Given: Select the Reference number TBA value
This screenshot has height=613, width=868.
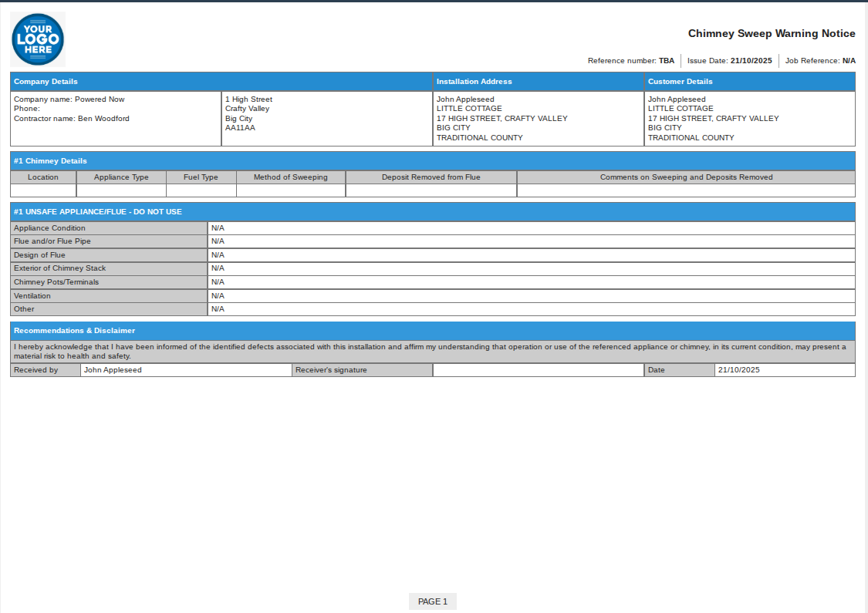Looking at the screenshot, I should (x=666, y=60).
